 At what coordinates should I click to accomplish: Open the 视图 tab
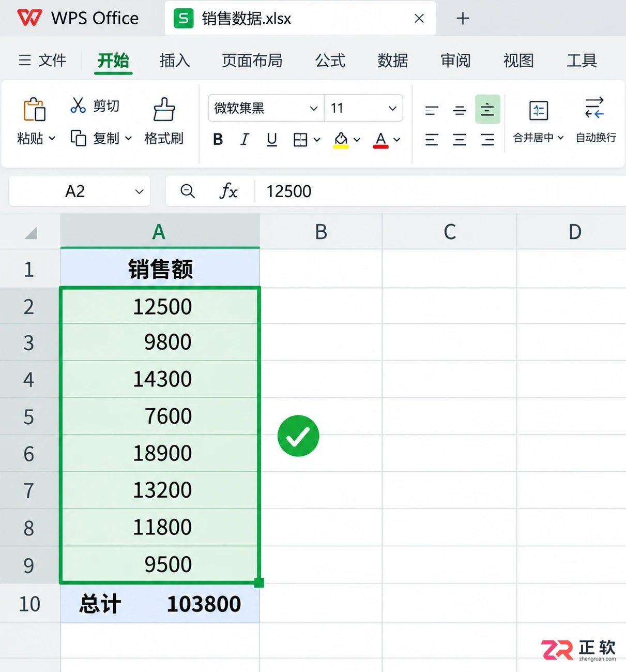(518, 61)
